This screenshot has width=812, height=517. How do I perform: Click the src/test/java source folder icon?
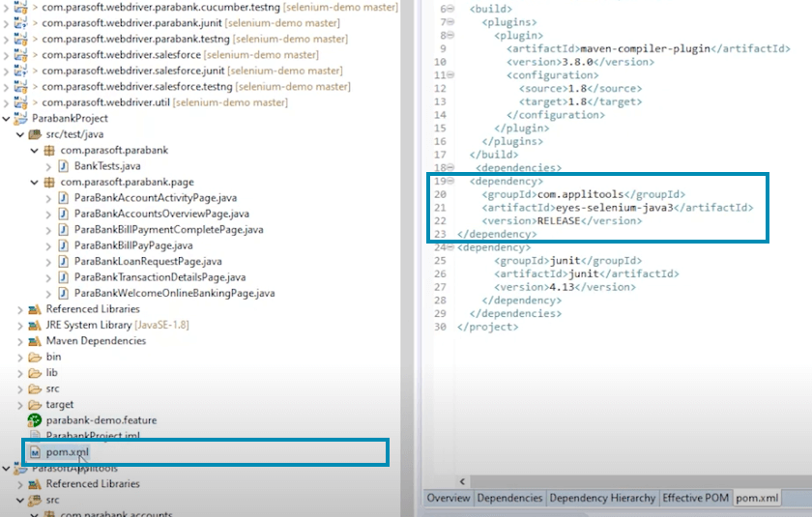point(36,134)
